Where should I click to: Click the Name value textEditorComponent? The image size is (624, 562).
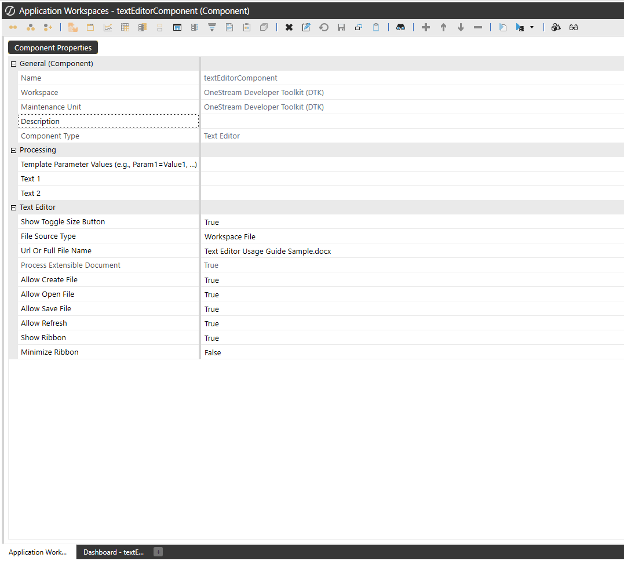[240, 78]
